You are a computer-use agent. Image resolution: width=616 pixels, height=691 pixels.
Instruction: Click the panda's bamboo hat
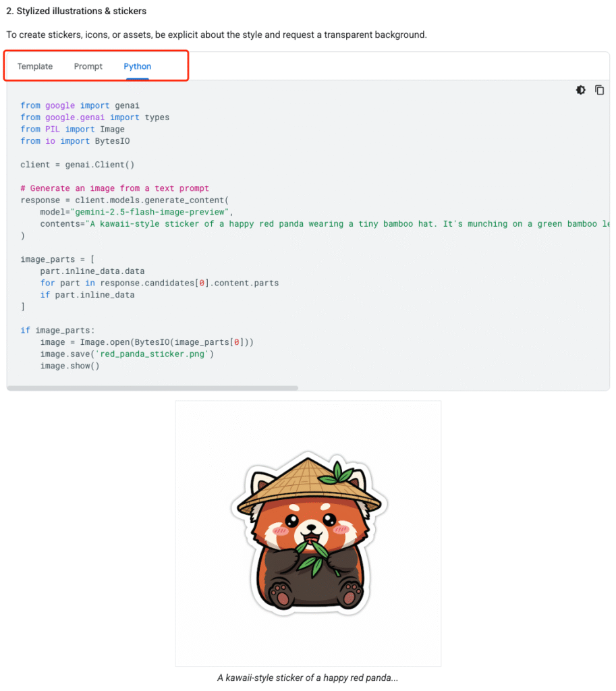click(x=308, y=485)
